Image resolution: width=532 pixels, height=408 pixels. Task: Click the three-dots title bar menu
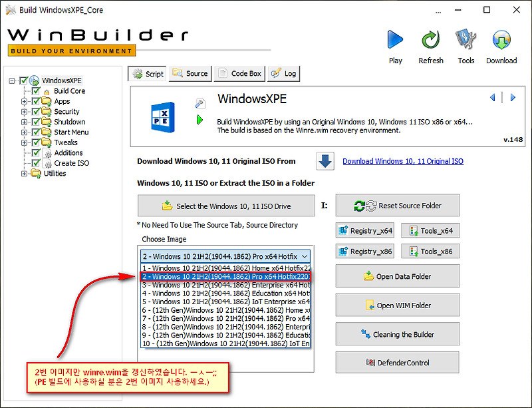pyautogui.click(x=438, y=11)
